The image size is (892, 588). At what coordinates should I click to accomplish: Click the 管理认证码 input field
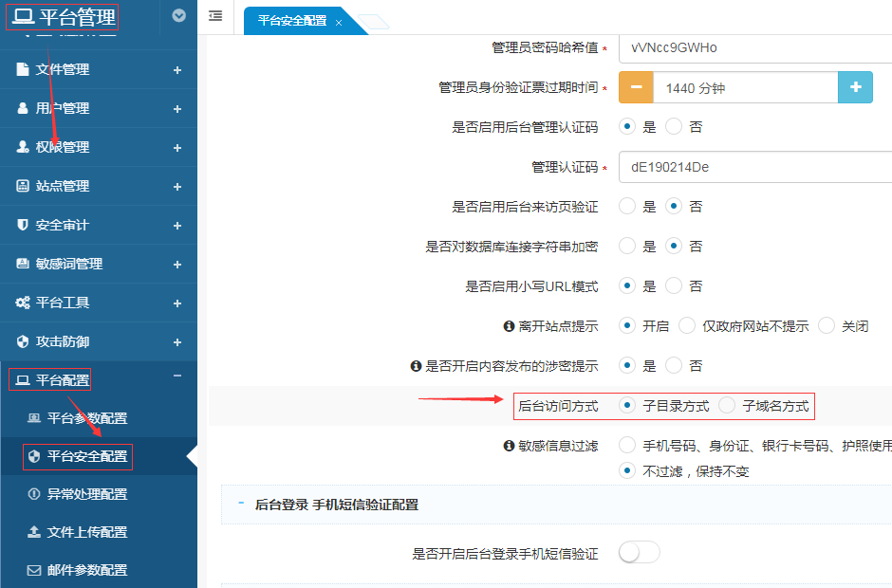754,167
